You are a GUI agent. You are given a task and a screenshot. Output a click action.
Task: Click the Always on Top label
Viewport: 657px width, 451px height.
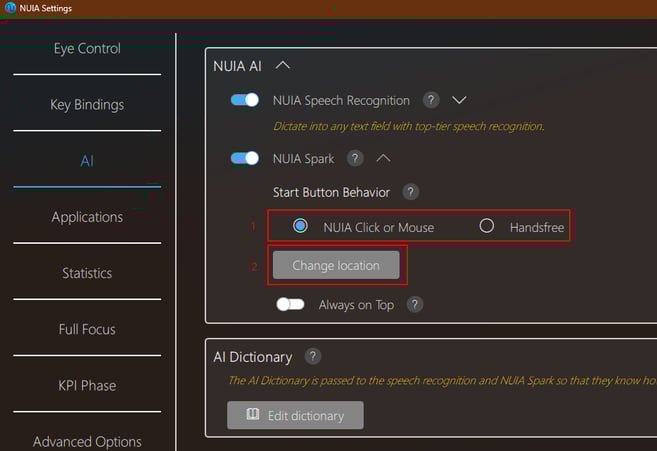coord(356,305)
